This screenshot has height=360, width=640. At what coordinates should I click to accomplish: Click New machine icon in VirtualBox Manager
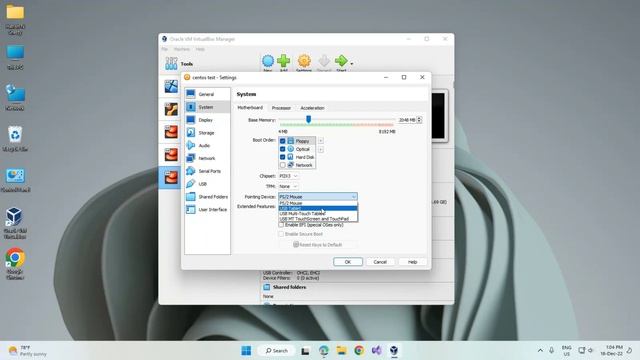click(x=268, y=62)
